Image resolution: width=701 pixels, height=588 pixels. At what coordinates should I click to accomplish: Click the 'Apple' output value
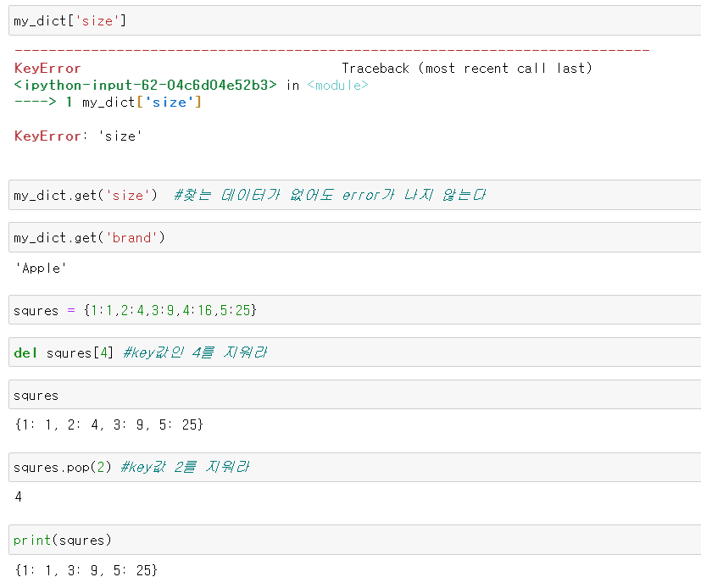(x=41, y=268)
